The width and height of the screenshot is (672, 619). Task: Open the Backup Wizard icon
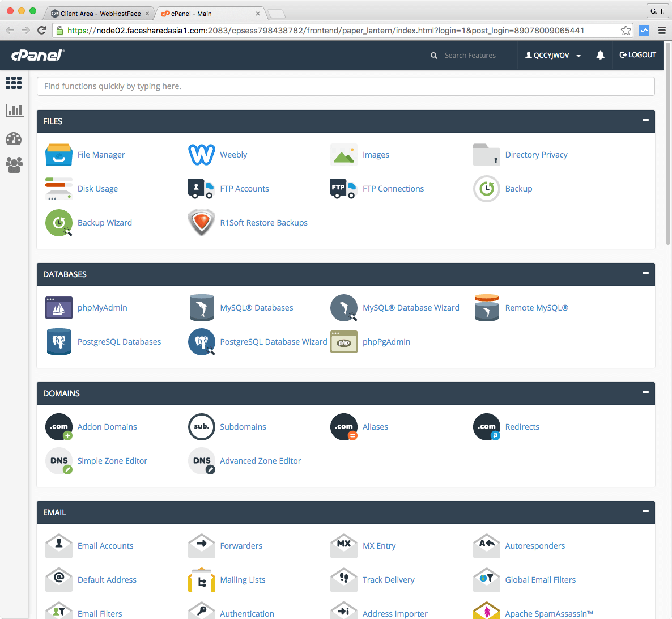(x=58, y=222)
